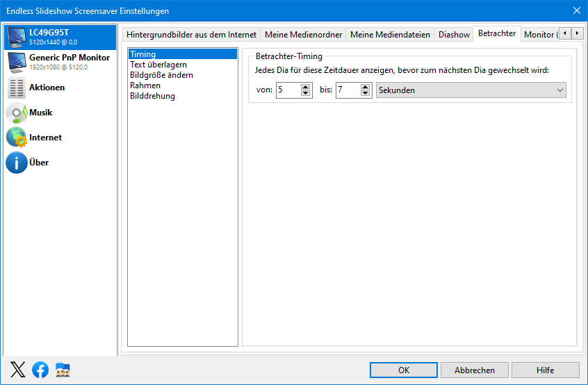Screen dimensions: 588x385
Task: Close the settings dialog window
Action: 577,10
